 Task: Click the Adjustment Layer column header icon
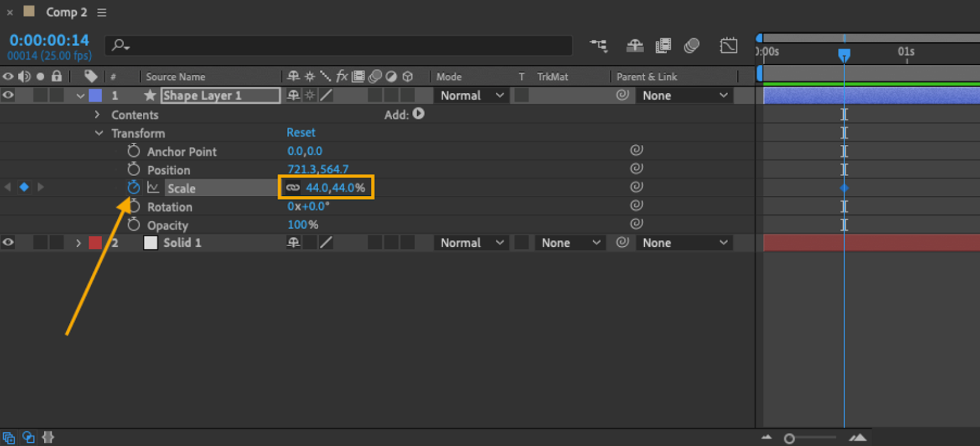[391, 77]
